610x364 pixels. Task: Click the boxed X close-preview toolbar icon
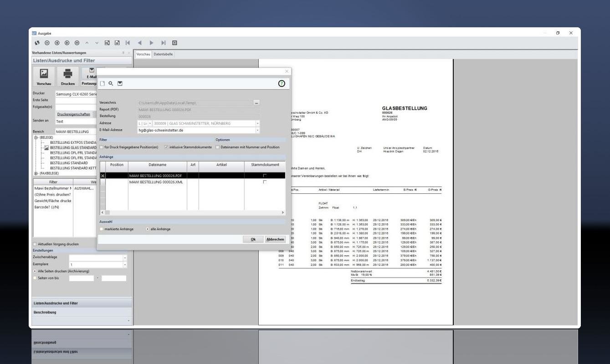click(174, 43)
